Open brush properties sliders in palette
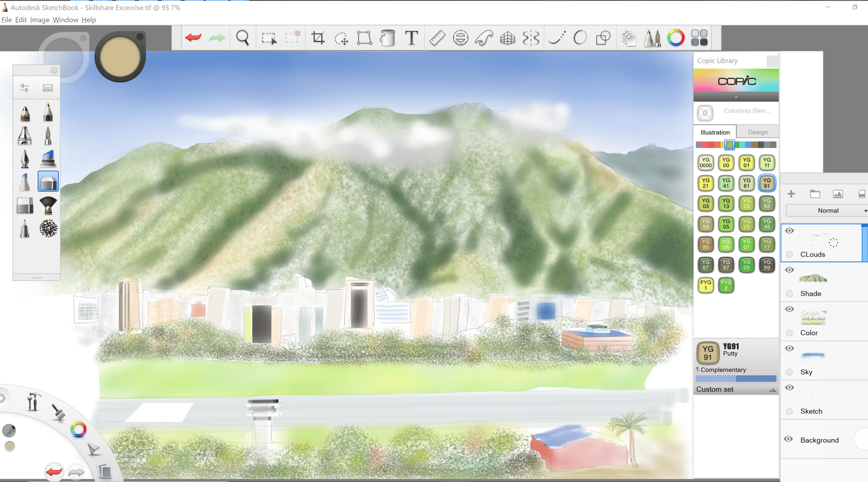Image resolution: width=868 pixels, height=482 pixels. pyautogui.click(x=25, y=88)
